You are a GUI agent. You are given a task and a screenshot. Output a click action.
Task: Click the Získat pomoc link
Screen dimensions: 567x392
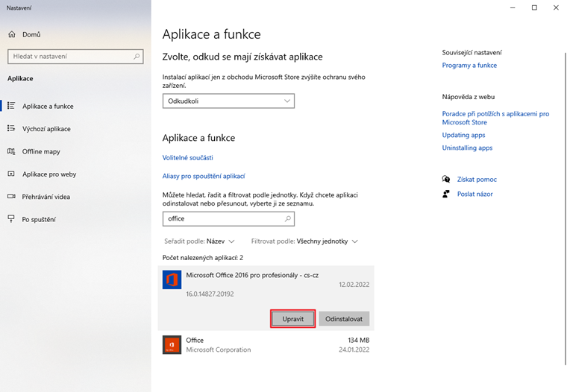coord(477,179)
